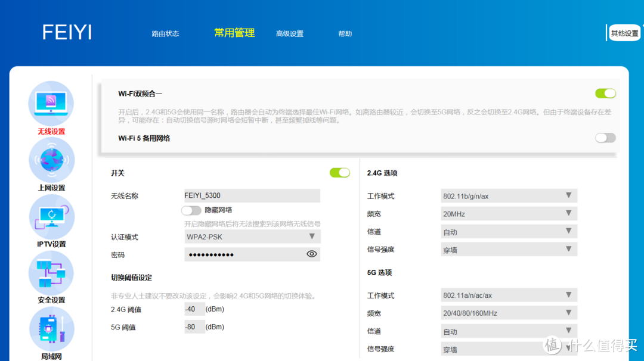Click the FEIYI logo
This screenshot has width=644, height=361.
click(66, 32)
